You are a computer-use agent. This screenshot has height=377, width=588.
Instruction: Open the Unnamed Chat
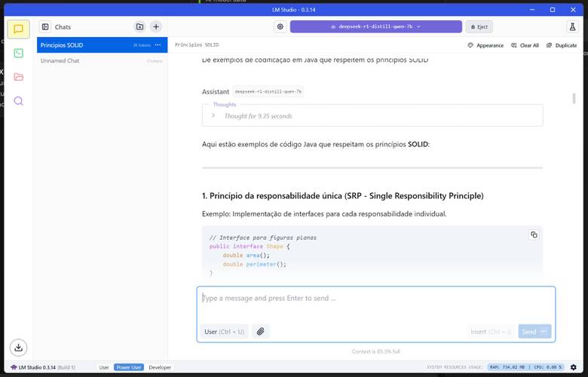point(102,61)
